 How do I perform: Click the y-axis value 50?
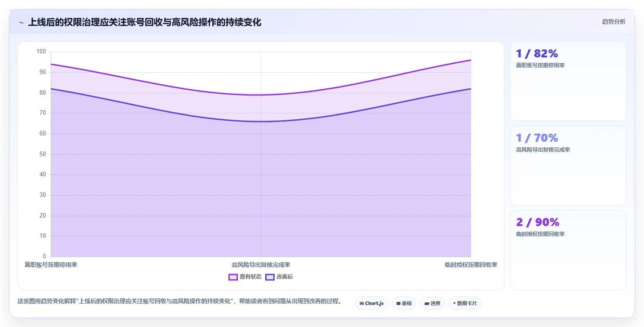click(43, 154)
